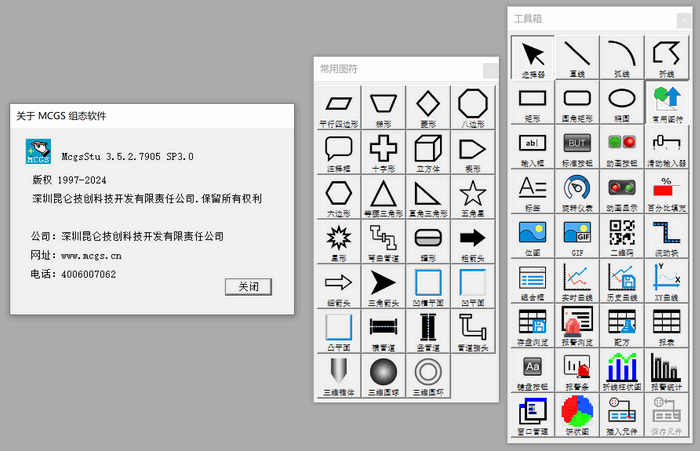Select the 选择器 pointer tool in toolbox
The height and width of the screenshot is (451, 700).
tap(533, 58)
